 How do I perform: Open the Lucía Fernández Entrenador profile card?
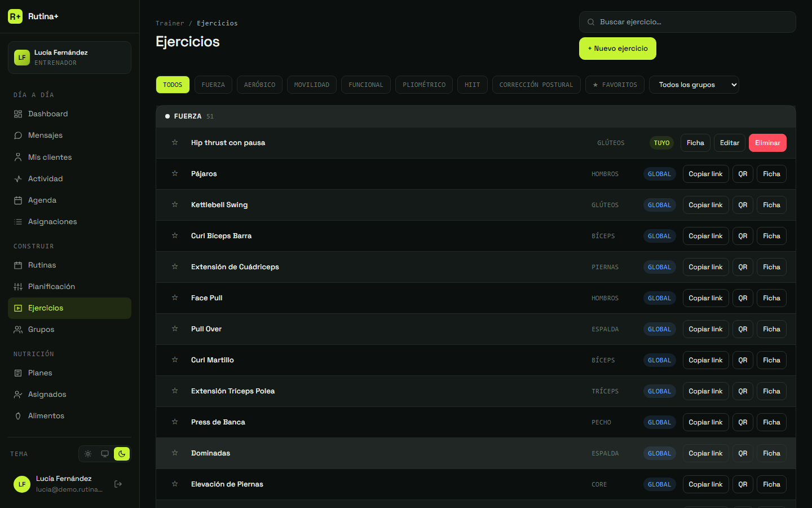pos(69,58)
